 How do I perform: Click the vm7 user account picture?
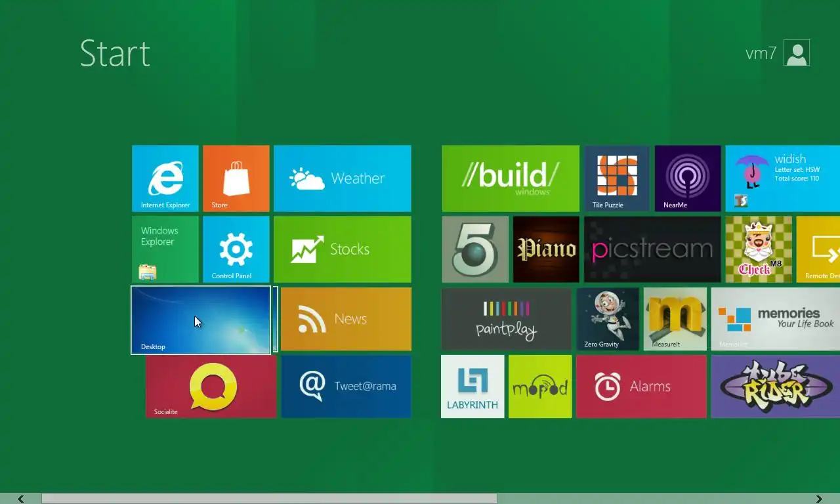coord(797,53)
